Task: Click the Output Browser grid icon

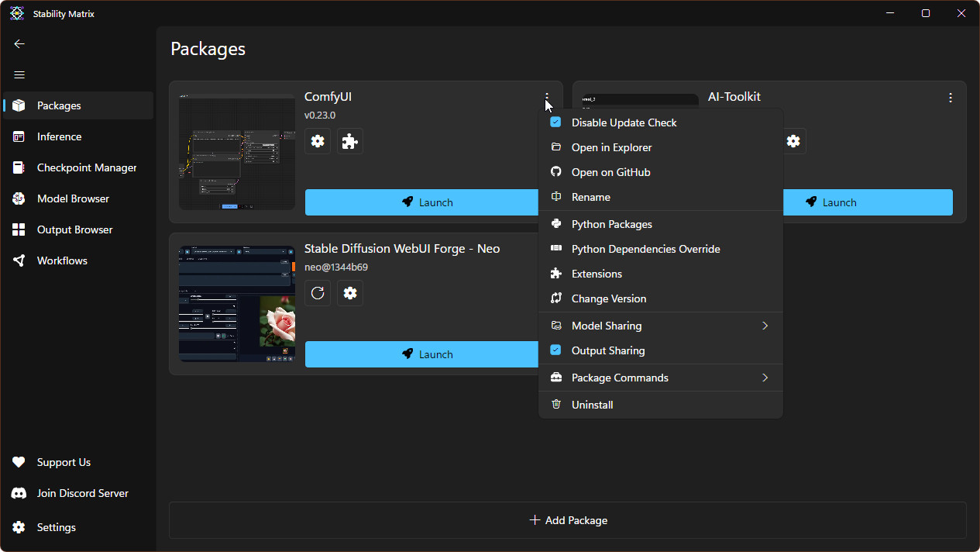Action: click(19, 229)
